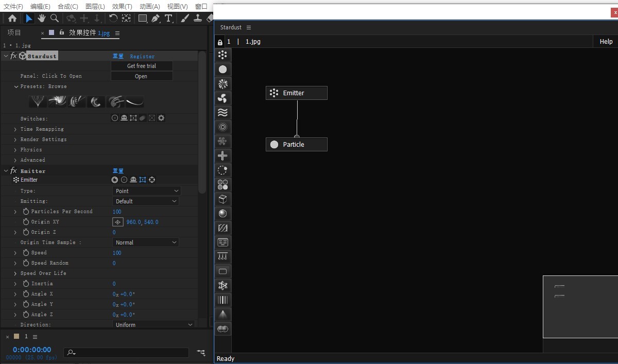Select the Type text tool
This screenshot has height=364, width=618.
[x=168, y=18]
